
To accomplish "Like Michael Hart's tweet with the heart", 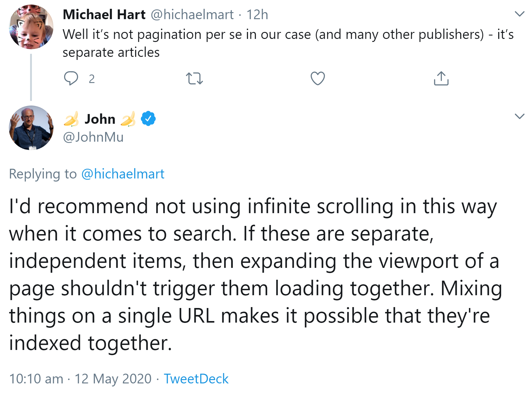I will [x=317, y=78].
